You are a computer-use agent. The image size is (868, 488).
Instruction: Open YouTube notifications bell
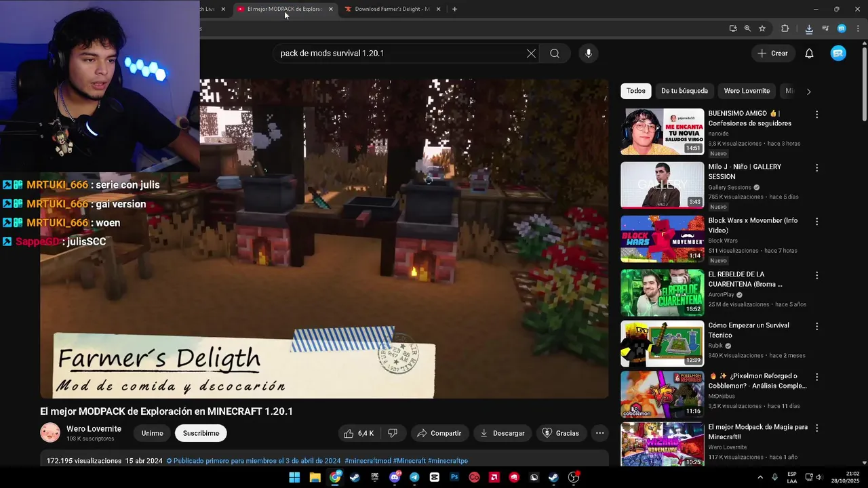point(809,54)
